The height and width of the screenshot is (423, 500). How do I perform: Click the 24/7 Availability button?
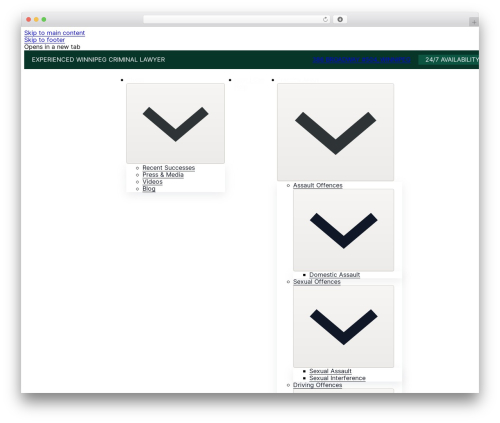click(x=449, y=60)
